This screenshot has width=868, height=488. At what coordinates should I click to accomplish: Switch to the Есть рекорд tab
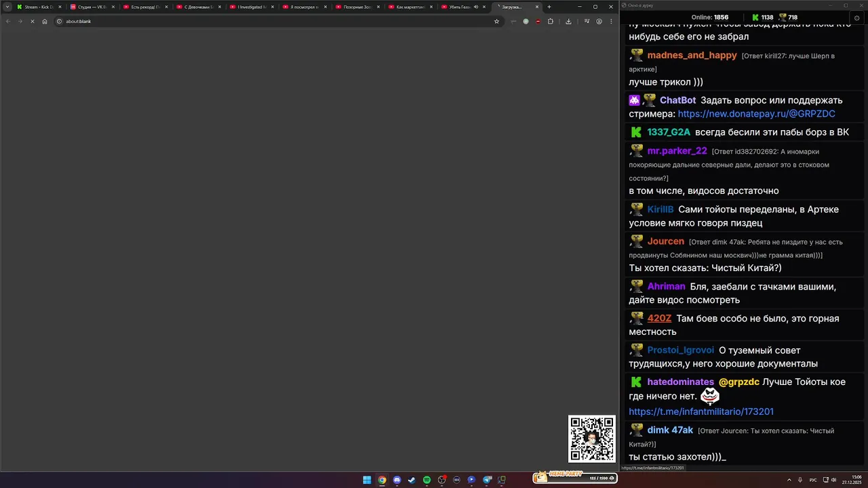click(x=144, y=7)
